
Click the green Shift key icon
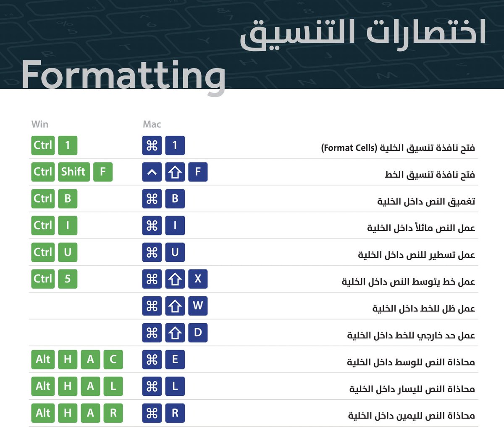coord(73,172)
